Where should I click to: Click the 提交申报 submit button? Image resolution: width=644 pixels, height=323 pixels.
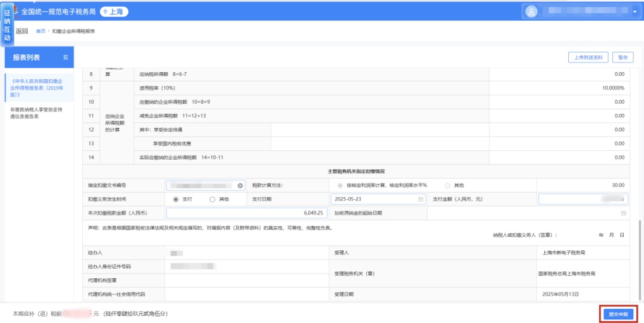coord(618,315)
